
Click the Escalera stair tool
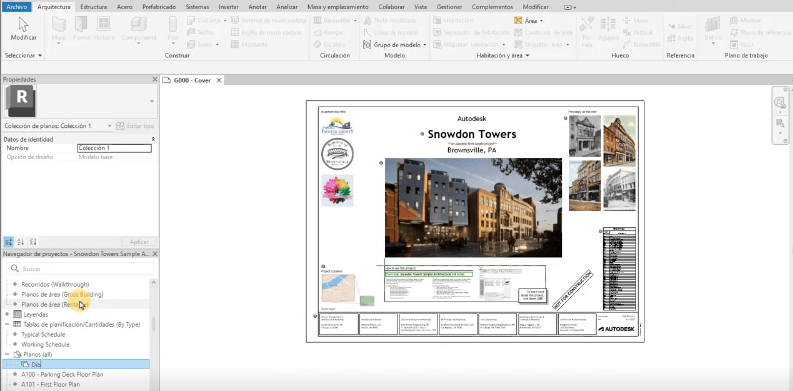[x=330, y=45]
